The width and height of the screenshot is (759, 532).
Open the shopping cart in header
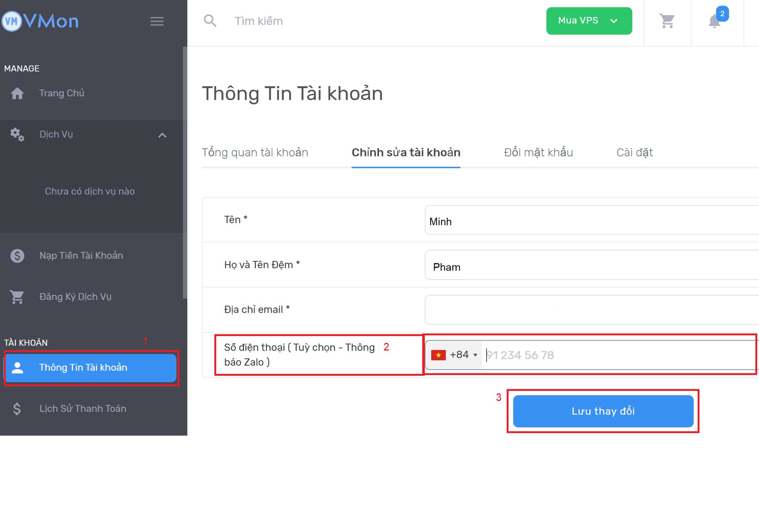[x=667, y=21]
